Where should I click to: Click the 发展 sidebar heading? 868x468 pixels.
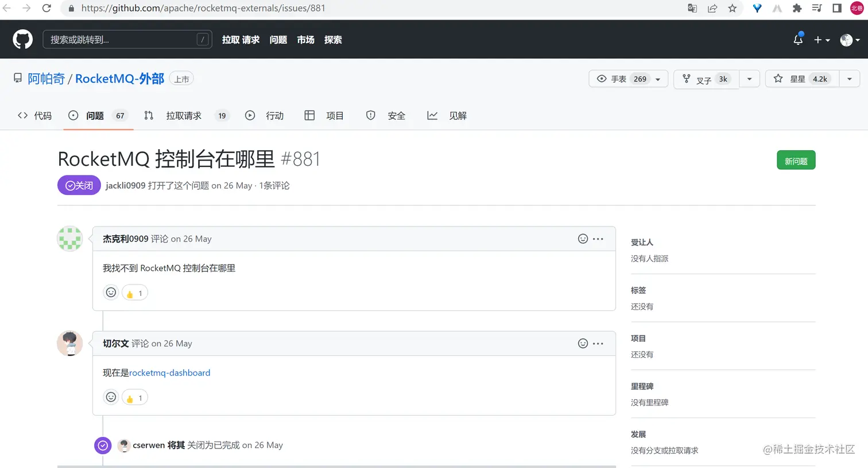tap(638, 434)
